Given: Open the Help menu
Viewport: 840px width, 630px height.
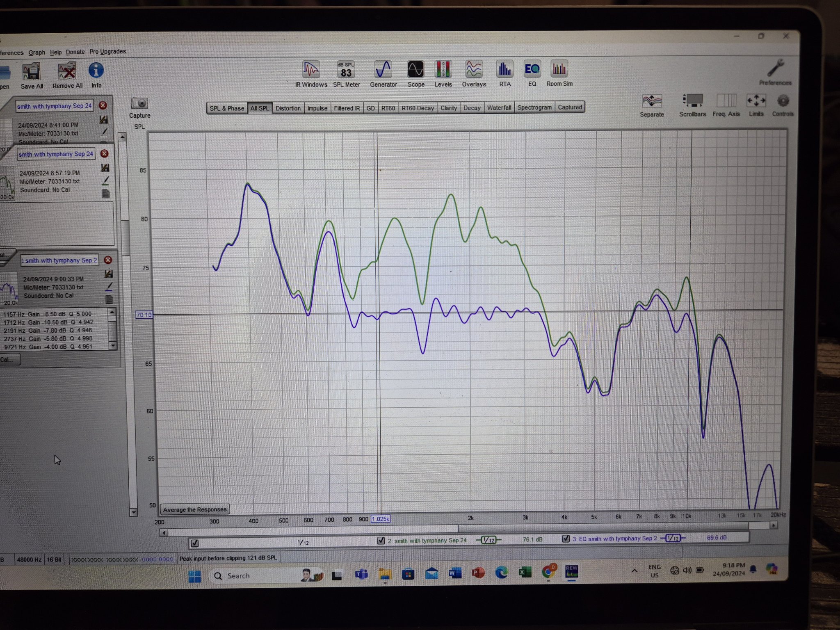Looking at the screenshot, I should [x=55, y=52].
